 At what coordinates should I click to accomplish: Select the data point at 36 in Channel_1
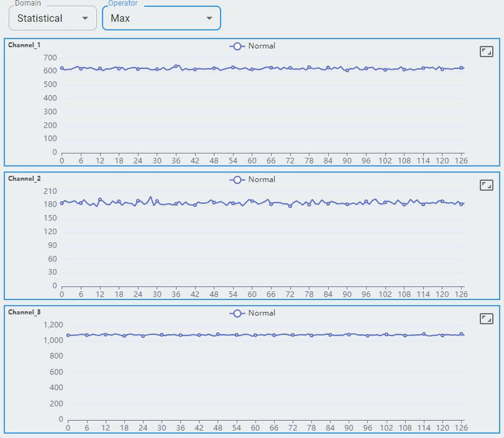pos(176,66)
